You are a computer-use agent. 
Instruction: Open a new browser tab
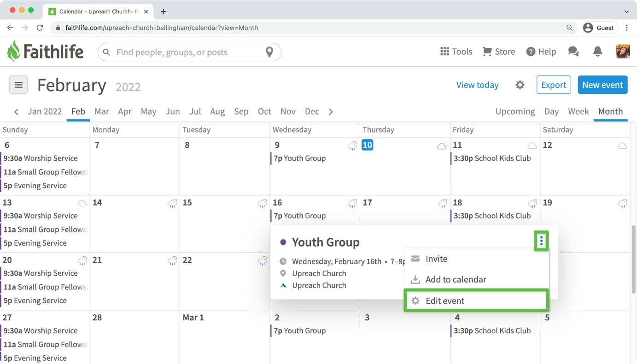coord(164,12)
